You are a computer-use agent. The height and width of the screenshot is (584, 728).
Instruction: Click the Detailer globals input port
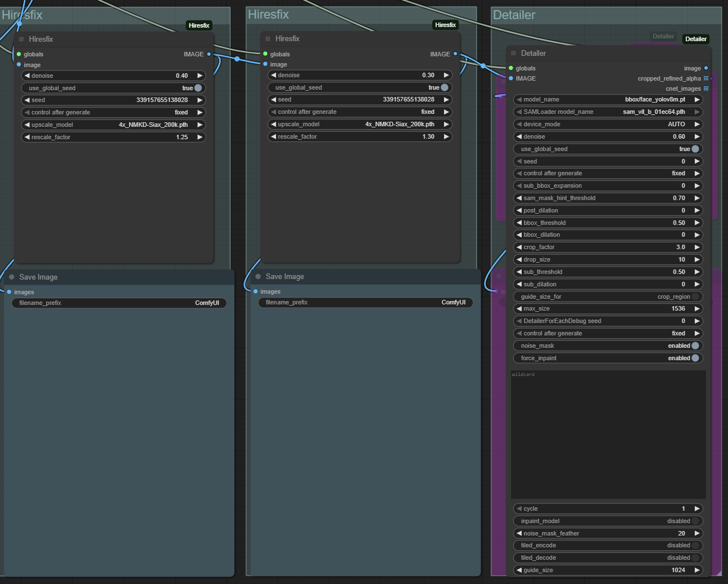(511, 68)
